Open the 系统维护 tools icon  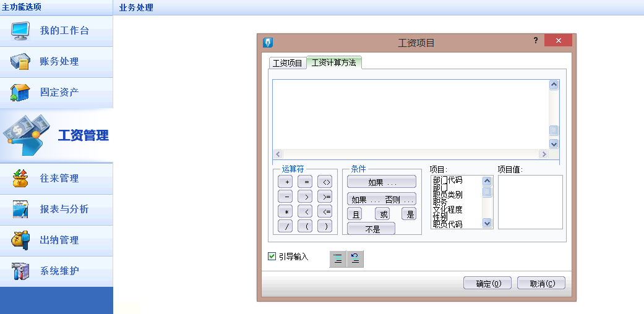20,271
